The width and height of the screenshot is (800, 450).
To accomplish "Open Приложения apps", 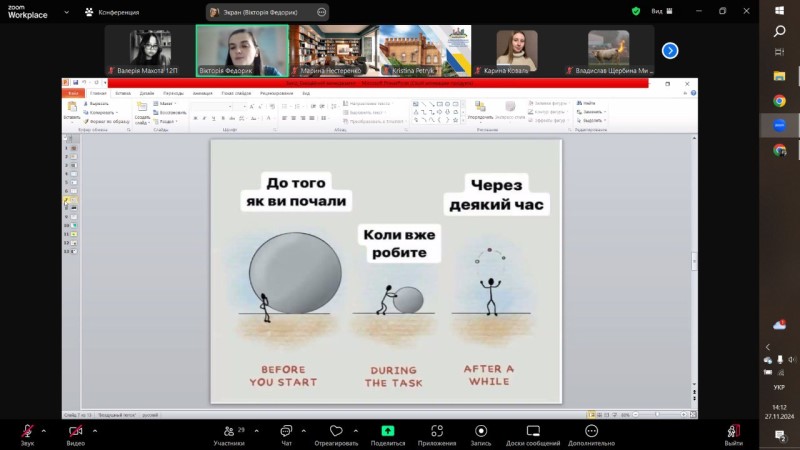I will [x=437, y=435].
